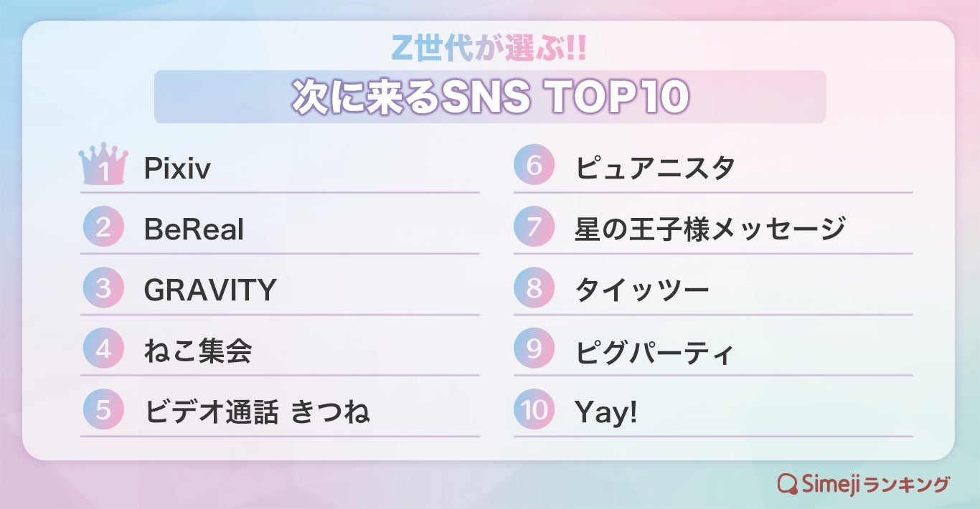Click the number 2 rank badge
Image resolution: width=980 pixels, height=509 pixels.
pyautogui.click(x=103, y=227)
